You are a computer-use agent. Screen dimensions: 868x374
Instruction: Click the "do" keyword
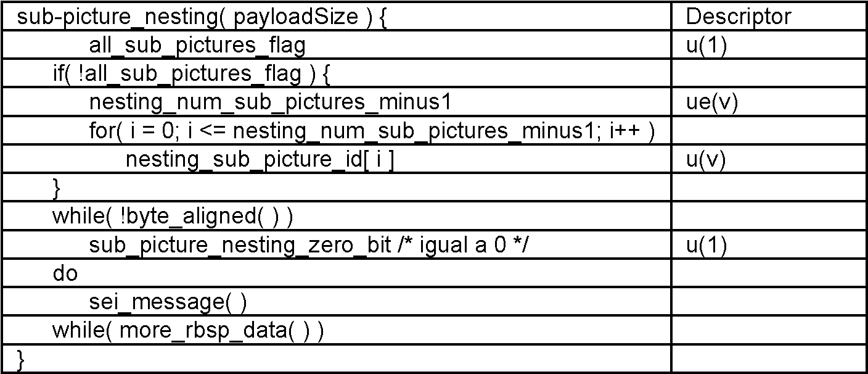pyautogui.click(x=65, y=273)
